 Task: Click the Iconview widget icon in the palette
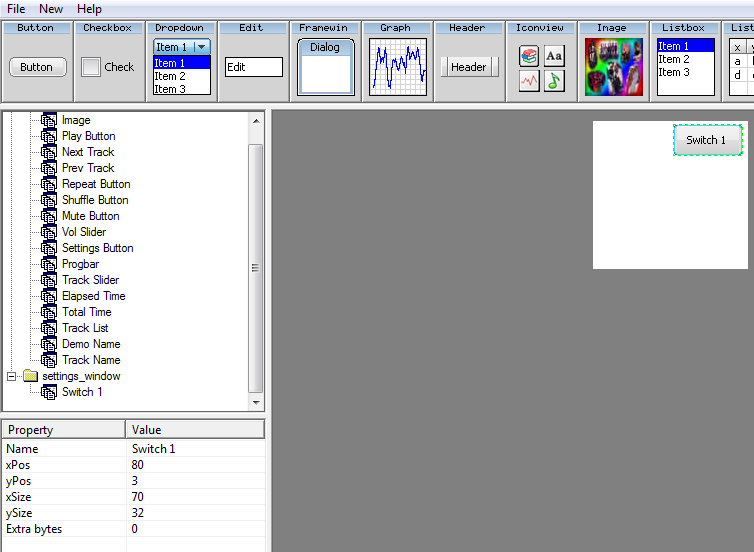point(541,68)
